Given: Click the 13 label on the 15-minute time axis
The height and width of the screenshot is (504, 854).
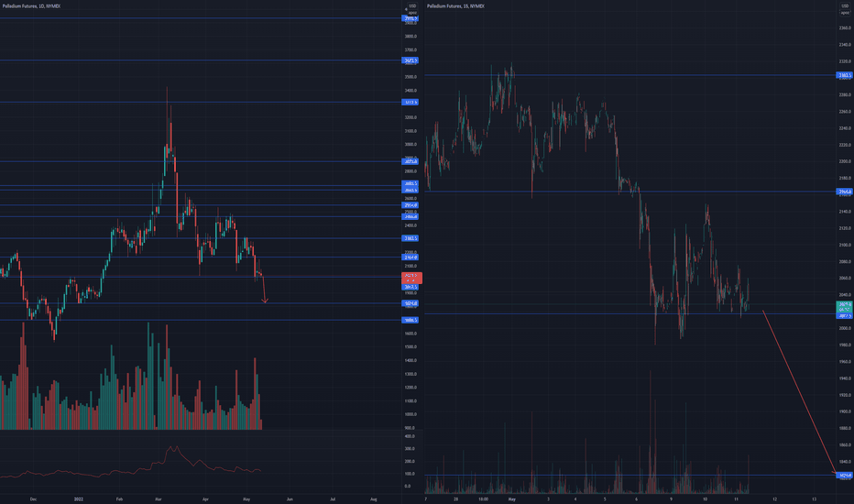Looking at the screenshot, I should click(x=815, y=499).
